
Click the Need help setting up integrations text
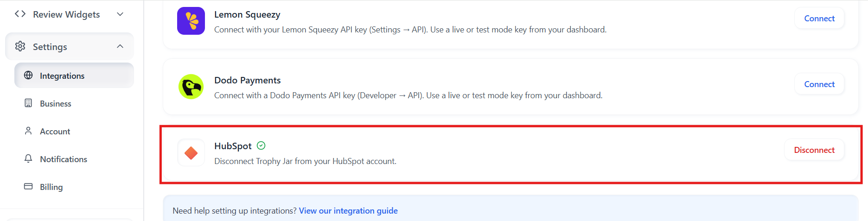coord(235,211)
